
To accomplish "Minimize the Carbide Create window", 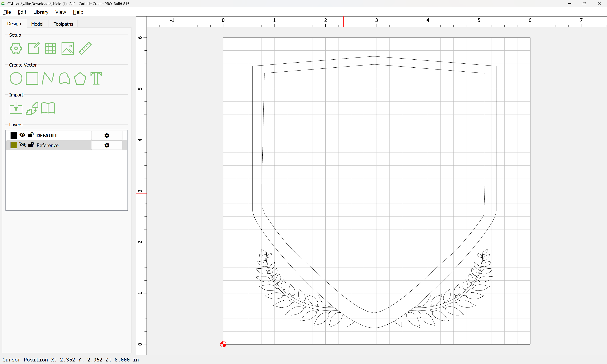I will [570, 4].
